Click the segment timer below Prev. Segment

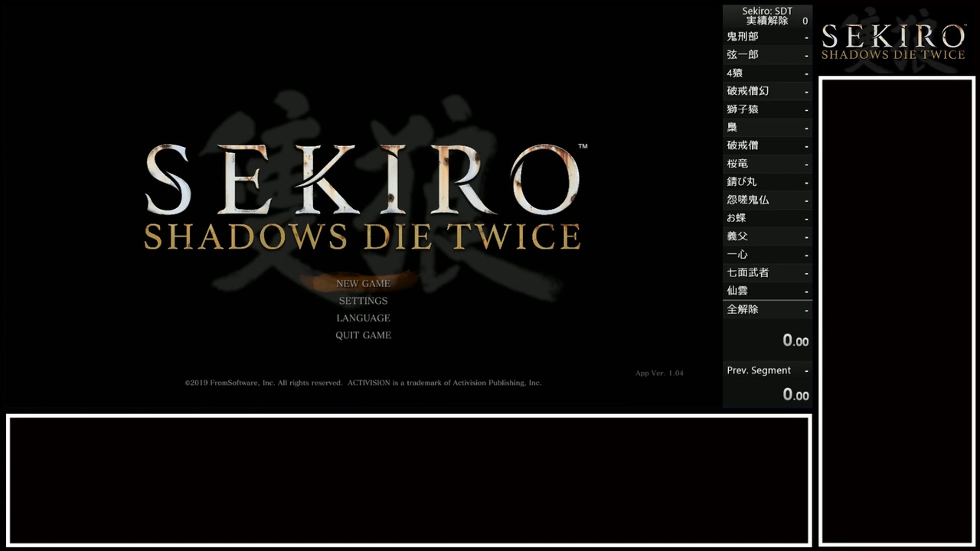pos(795,394)
